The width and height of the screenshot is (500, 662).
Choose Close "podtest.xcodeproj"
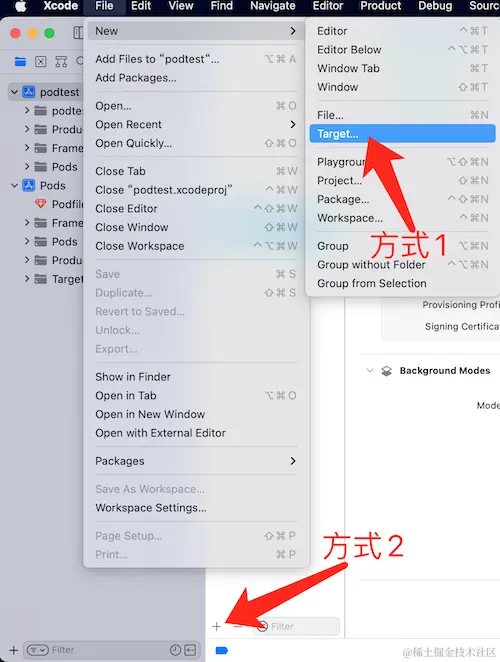click(196, 190)
